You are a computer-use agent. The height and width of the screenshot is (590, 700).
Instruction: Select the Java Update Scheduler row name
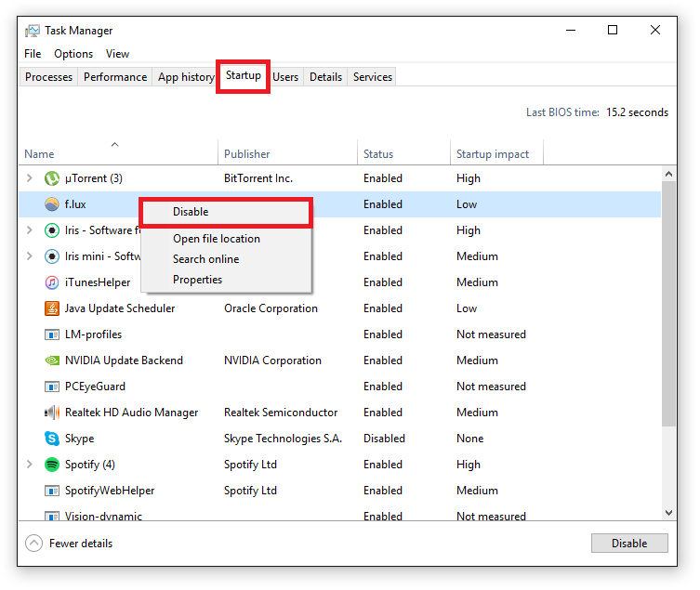120,308
